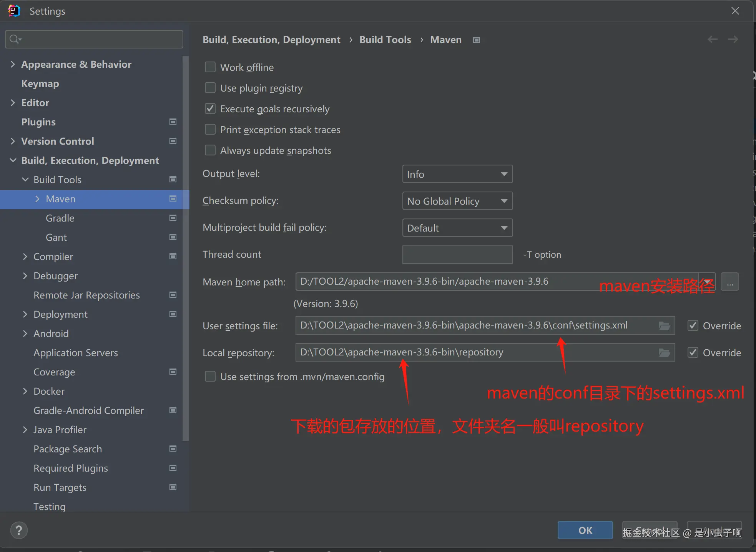Click the back navigation arrow icon
The image size is (756, 552).
712,39
